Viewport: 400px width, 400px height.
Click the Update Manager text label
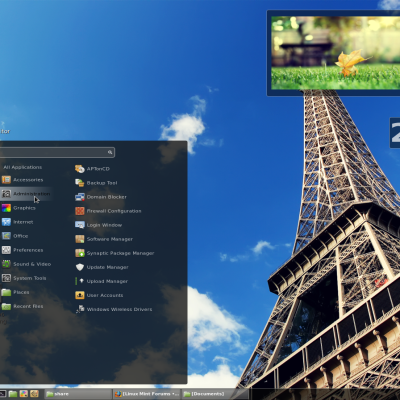(x=108, y=267)
